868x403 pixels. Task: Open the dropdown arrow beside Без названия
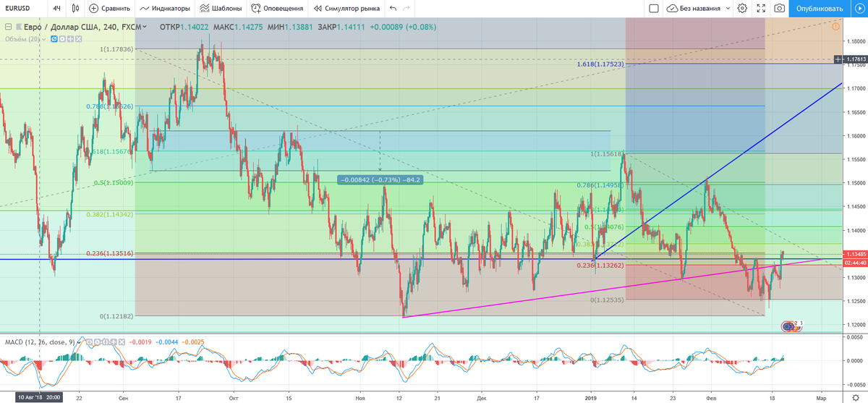pyautogui.click(x=727, y=9)
